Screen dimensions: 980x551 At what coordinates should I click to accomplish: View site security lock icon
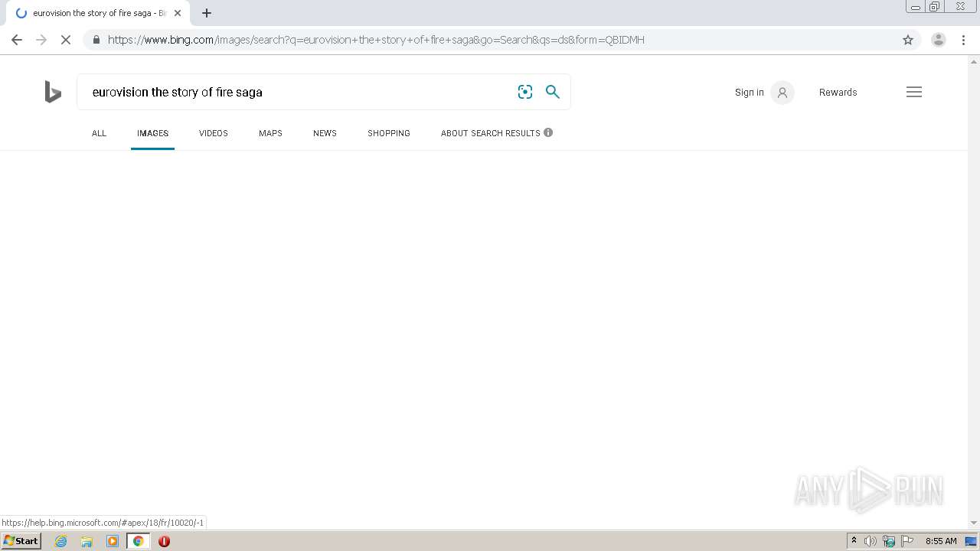[96, 40]
